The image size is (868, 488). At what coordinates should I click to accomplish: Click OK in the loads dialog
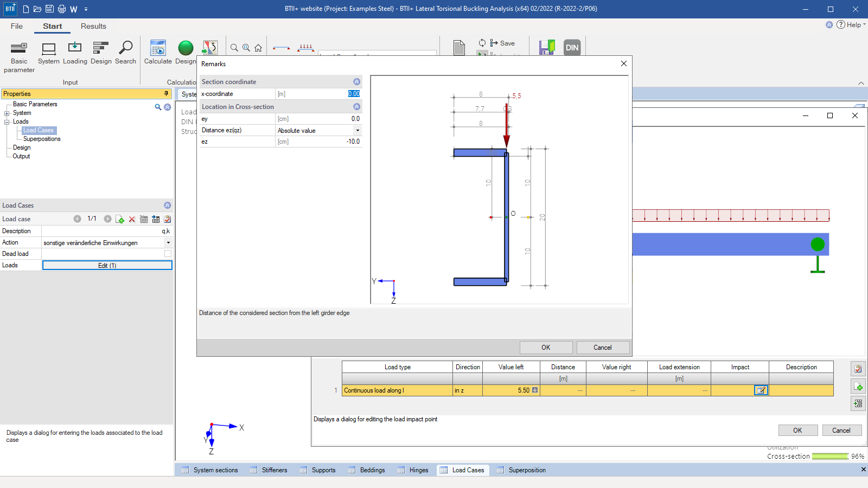797,431
